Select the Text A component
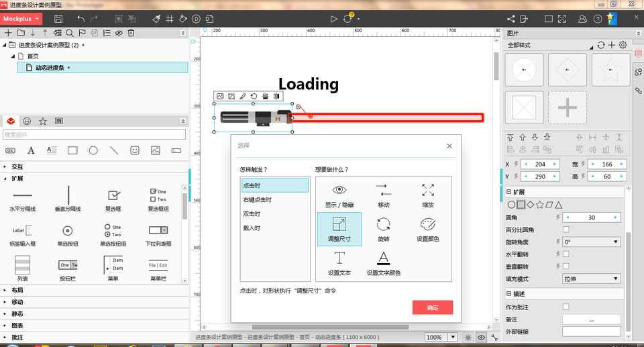 (x=31, y=150)
